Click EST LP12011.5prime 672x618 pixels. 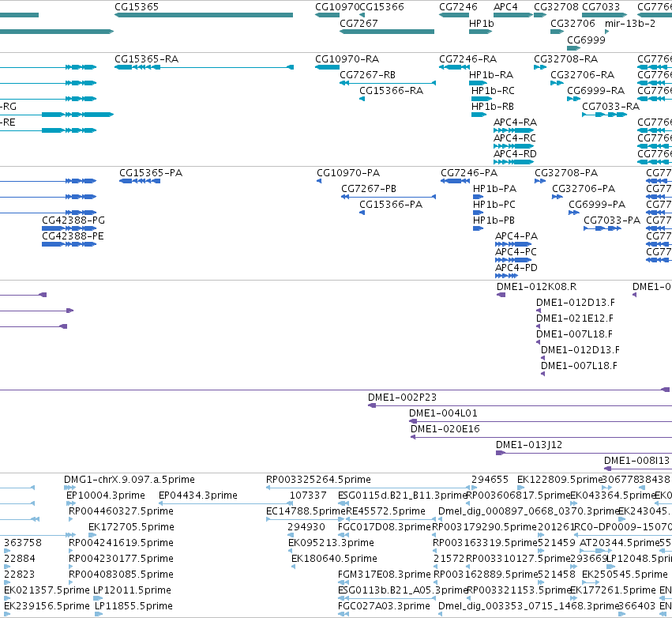tap(132, 590)
